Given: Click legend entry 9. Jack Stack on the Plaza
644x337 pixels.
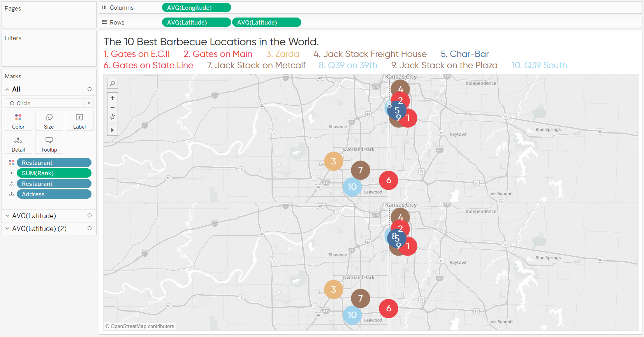Looking at the screenshot, I should (x=444, y=65).
